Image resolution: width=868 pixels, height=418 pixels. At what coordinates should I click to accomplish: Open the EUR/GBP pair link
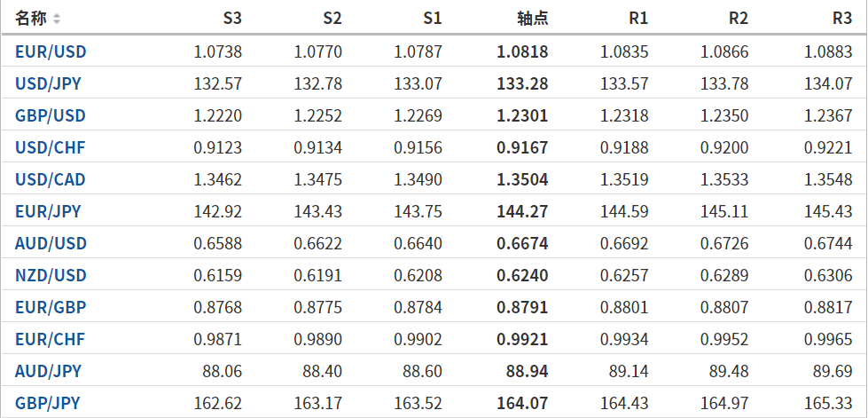(x=51, y=307)
